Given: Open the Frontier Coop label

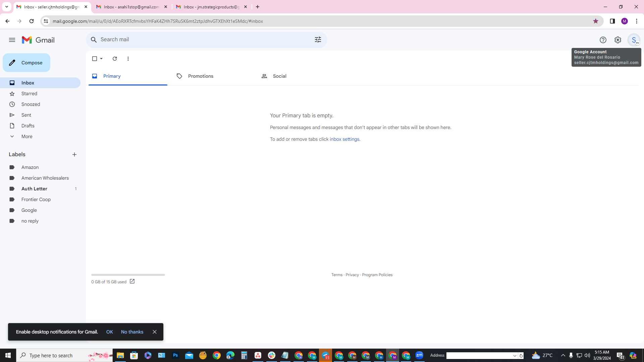Looking at the screenshot, I should click(x=40, y=199).
